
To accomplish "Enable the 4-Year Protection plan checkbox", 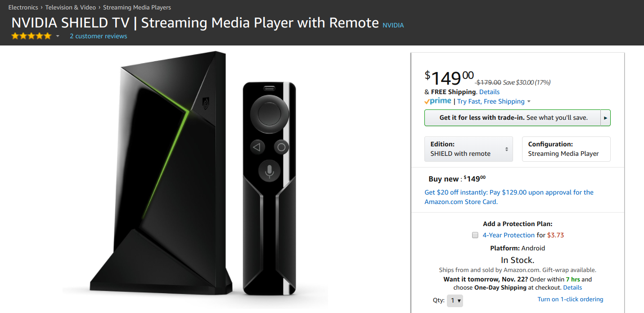I will (x=475, y=235).
